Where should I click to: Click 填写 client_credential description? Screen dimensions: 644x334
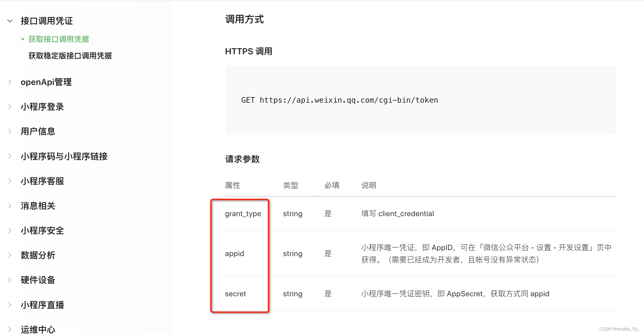[398, 214]
